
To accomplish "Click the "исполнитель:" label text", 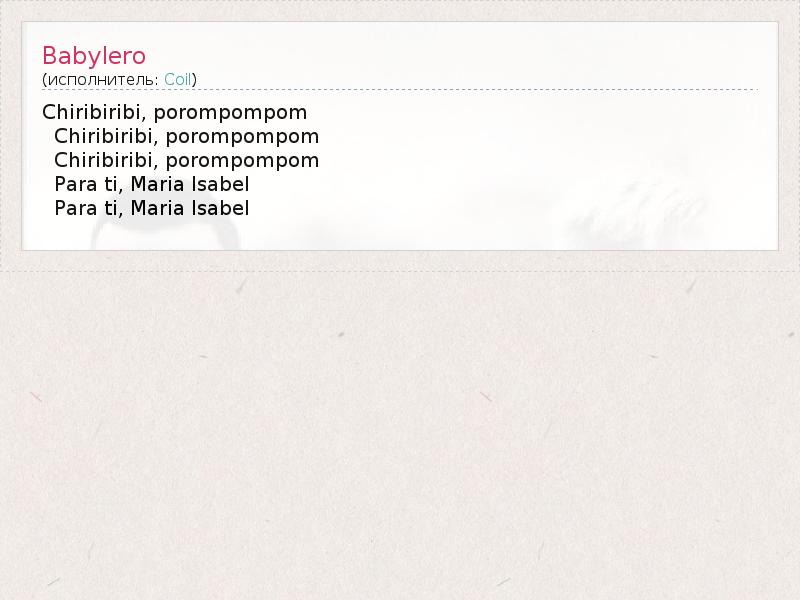I will tap(103, 80).
